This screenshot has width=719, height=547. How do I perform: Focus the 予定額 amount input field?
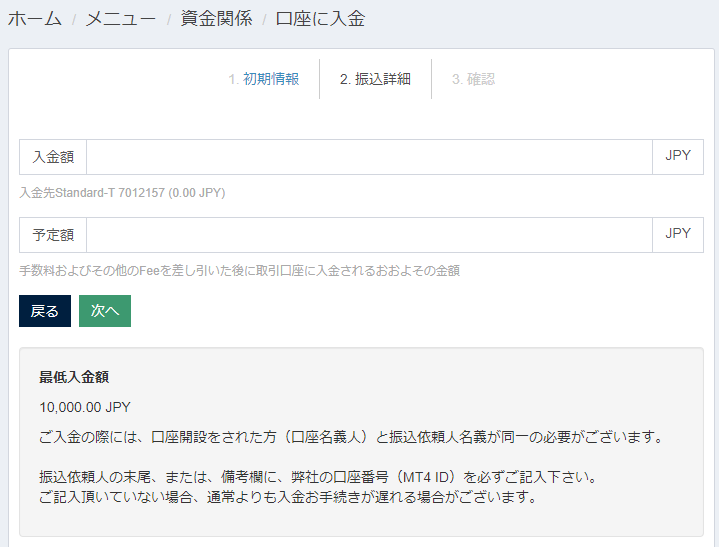tap(369, 235)
